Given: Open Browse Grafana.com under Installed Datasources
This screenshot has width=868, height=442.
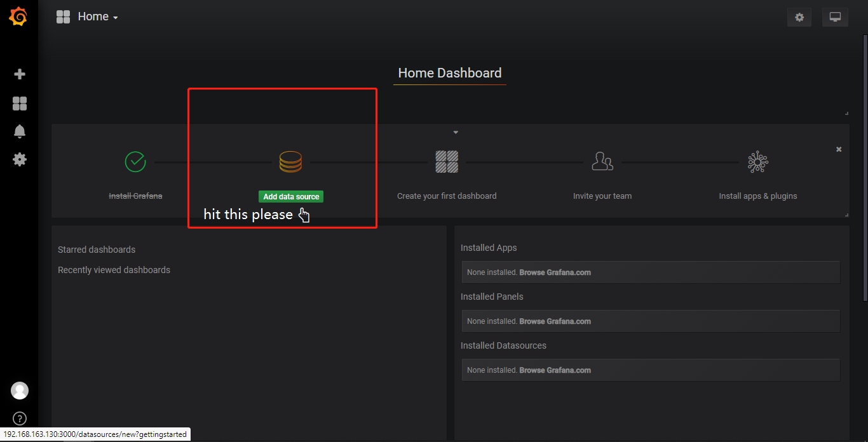Looking at the screenshot, I should [555, 370].
